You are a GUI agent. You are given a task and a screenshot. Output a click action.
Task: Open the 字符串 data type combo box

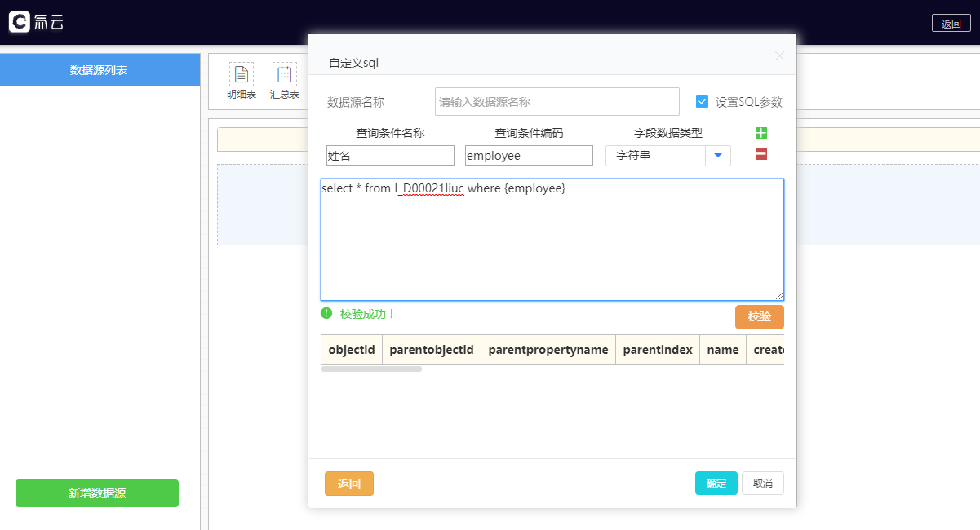tap(655, 156)
